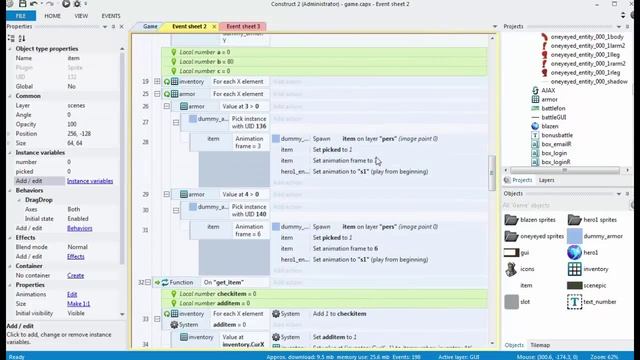Collapse event 29 armor Value at 4
The image size is (640, 360).
click(x=167, y=194)
